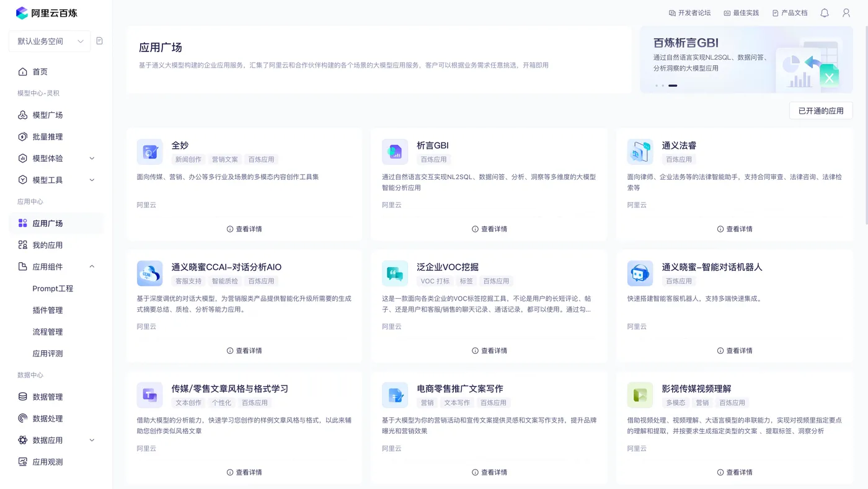View details of 影视传媒视频理解
This screenshot has height=489, width=868.
pyautogui.click(x=734, y=472)
